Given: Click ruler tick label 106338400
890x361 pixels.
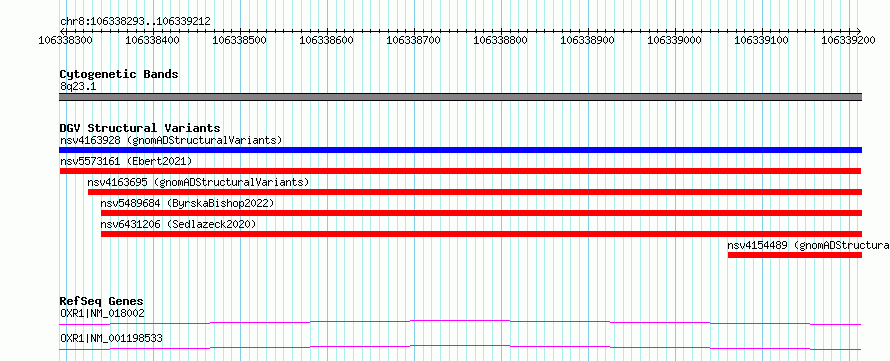Looking at the screenshot, I should (x=152, y=40).
